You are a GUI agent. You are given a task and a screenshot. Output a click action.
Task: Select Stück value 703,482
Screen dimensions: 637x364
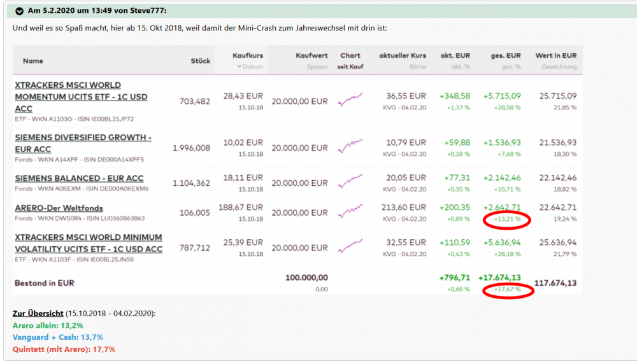pyautogui.click(x=194, y=101)
